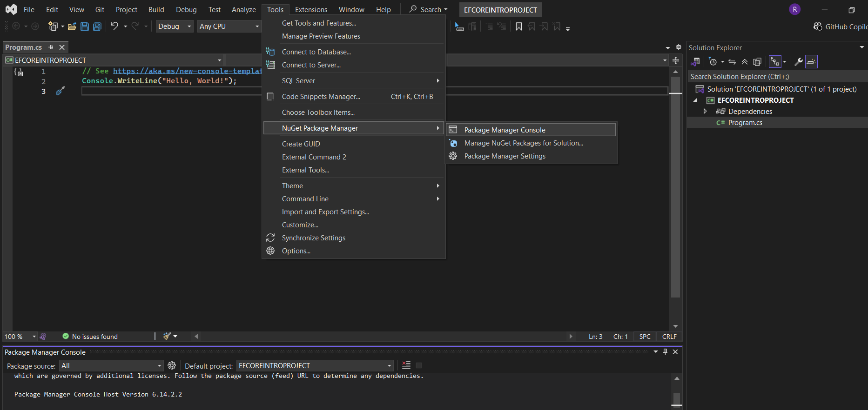Open package source settings gear icon

click(172, 365)
